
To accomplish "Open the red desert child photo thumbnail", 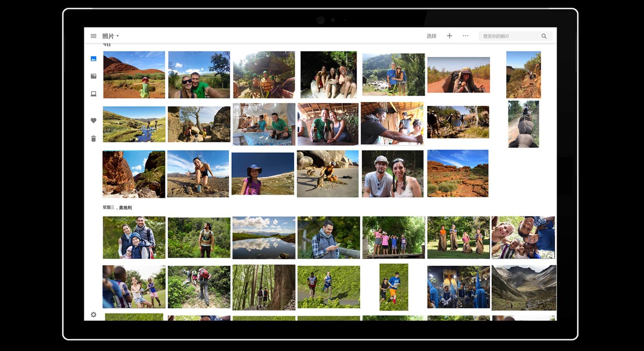I will point(134,74).
